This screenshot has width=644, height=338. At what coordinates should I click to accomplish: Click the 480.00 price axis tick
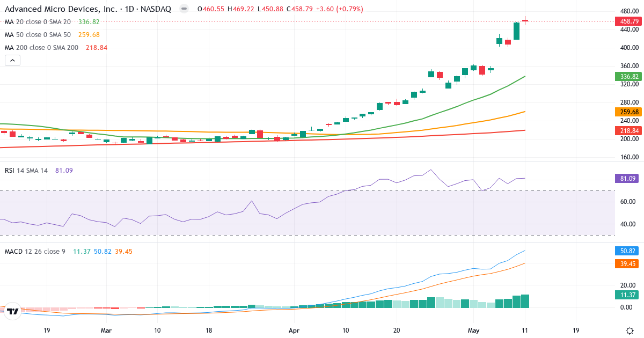click(628, 11)
